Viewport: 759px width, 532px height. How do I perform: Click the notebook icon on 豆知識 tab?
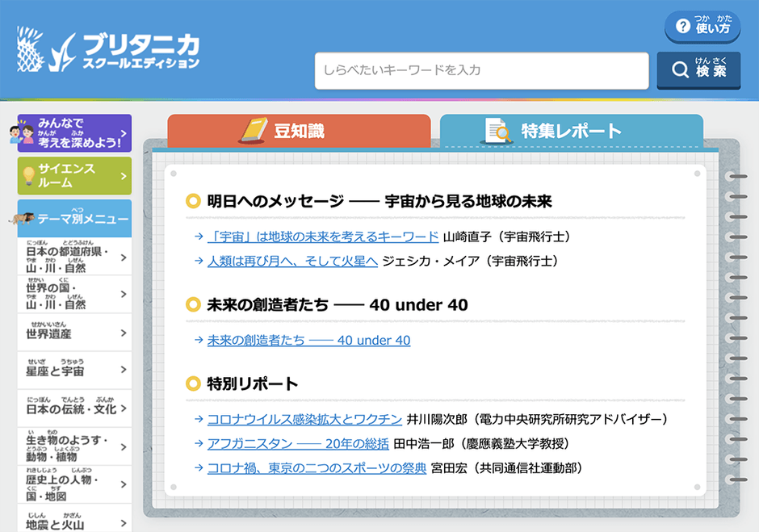[254, 129]
